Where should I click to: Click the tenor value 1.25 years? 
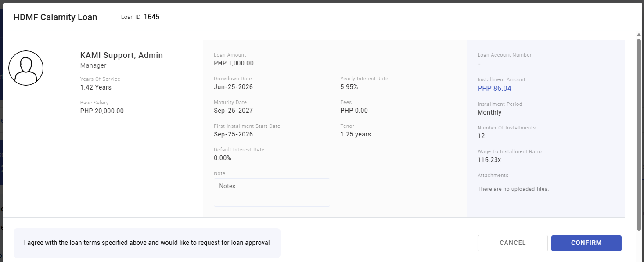click(x=356, y=134)
